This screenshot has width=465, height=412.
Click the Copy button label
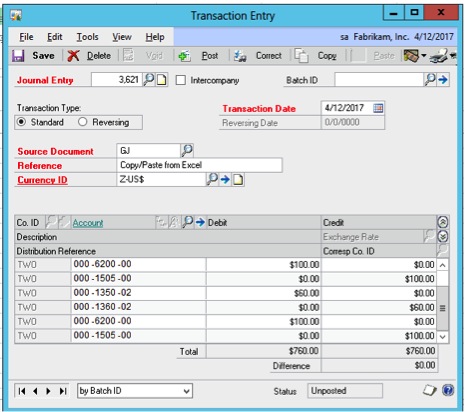[x=327, y=56]
